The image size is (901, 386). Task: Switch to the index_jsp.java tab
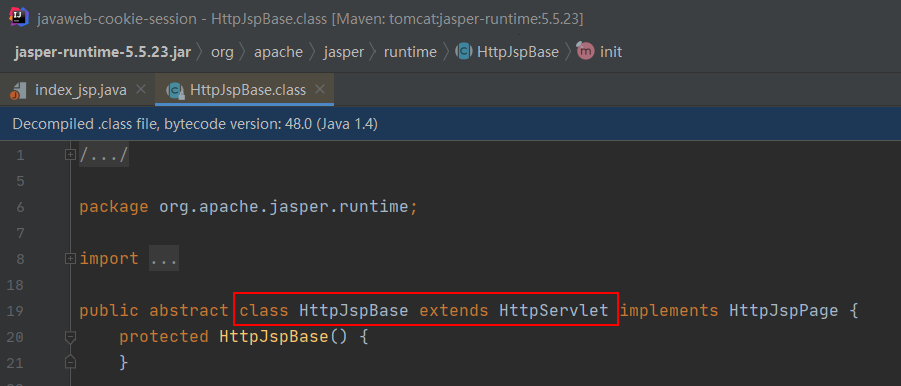click(x=80, y=90)
